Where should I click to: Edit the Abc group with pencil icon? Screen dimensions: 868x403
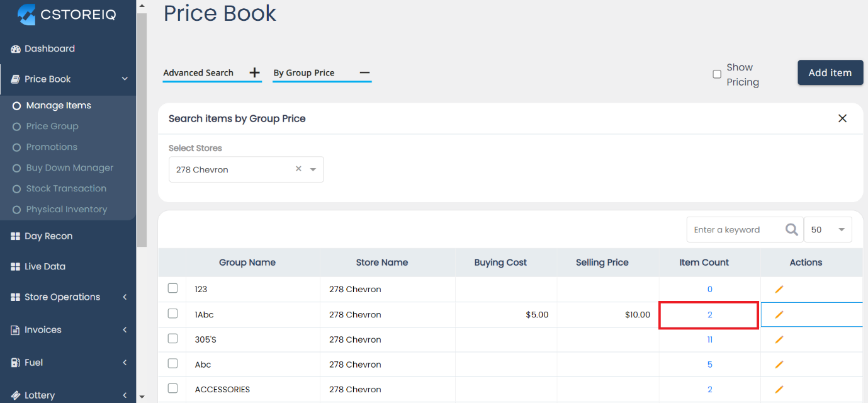[779, 365]
